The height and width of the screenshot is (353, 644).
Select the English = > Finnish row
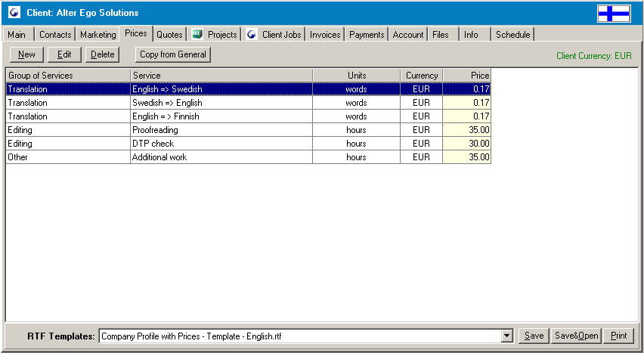point(249,116)
